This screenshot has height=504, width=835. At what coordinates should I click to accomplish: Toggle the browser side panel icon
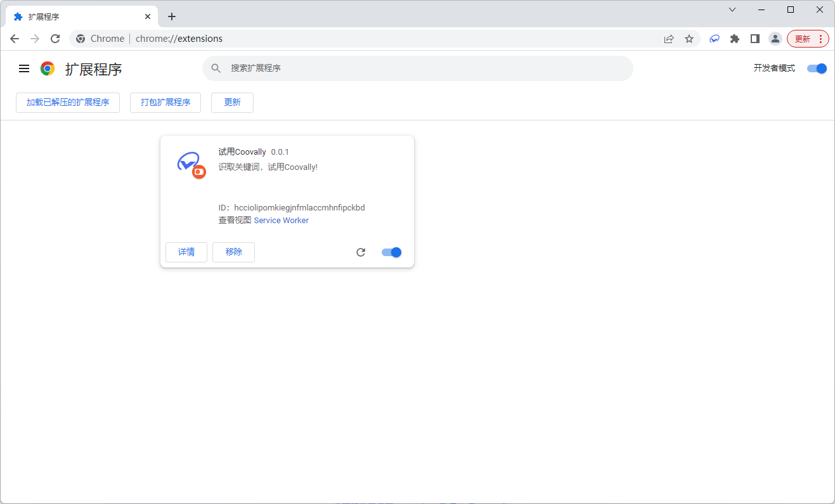pos(754,39)
